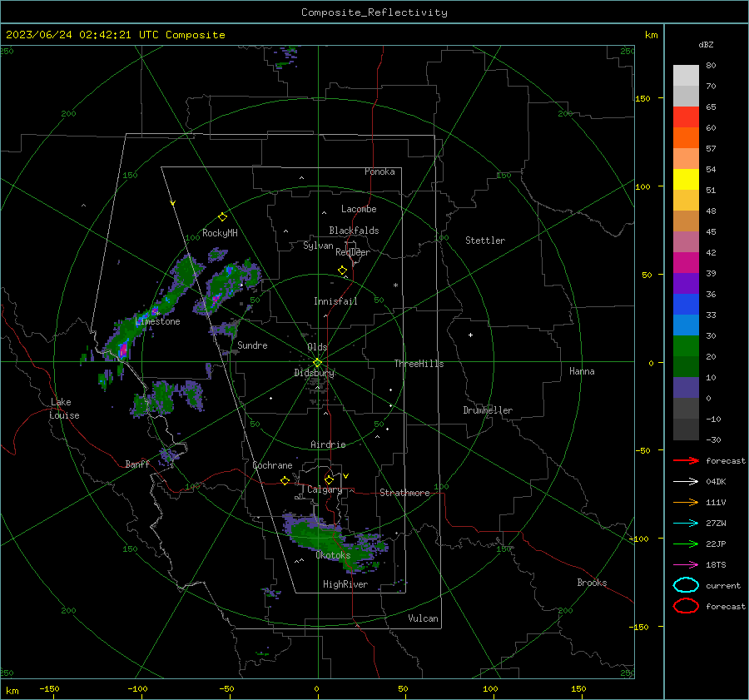Click the yellow diamond marker beside Cochrane
This screenshot has height=700, width=749.
point(285,480)
